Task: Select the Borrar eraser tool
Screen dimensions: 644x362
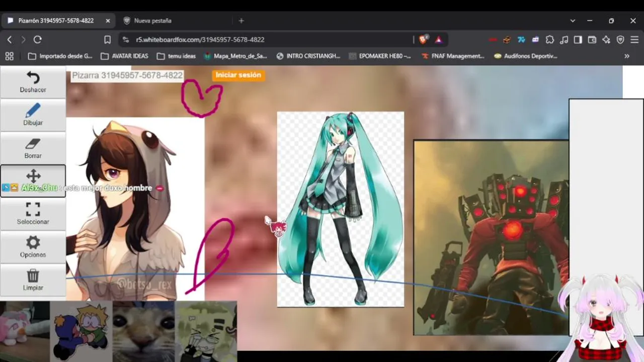Action: (x=33, y=148)
